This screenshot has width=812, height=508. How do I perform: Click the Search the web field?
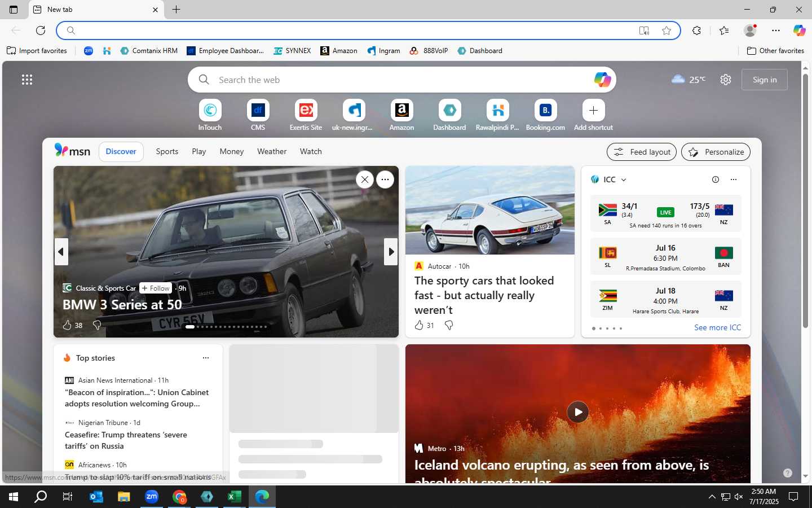pos(401,80)
